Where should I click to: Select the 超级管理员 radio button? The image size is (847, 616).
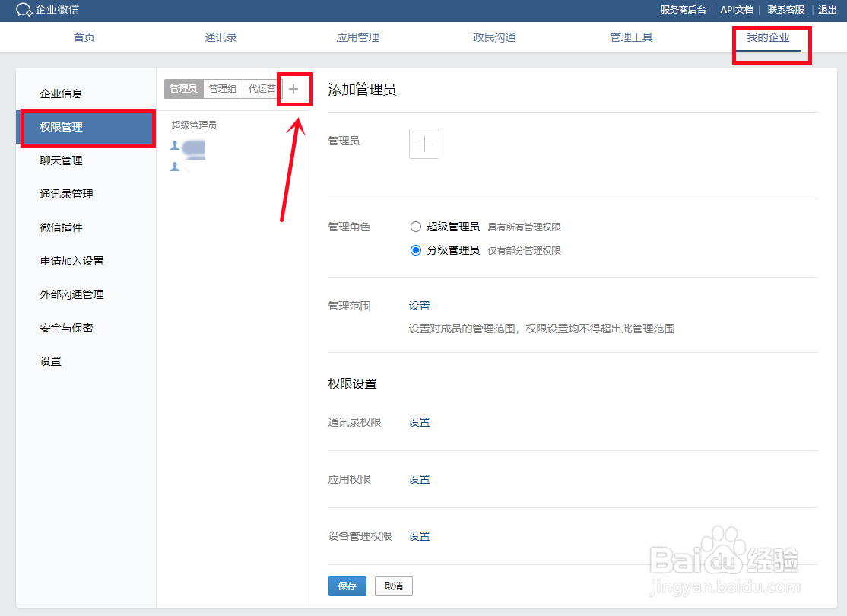pyautogui.click(x=416, y=226)
